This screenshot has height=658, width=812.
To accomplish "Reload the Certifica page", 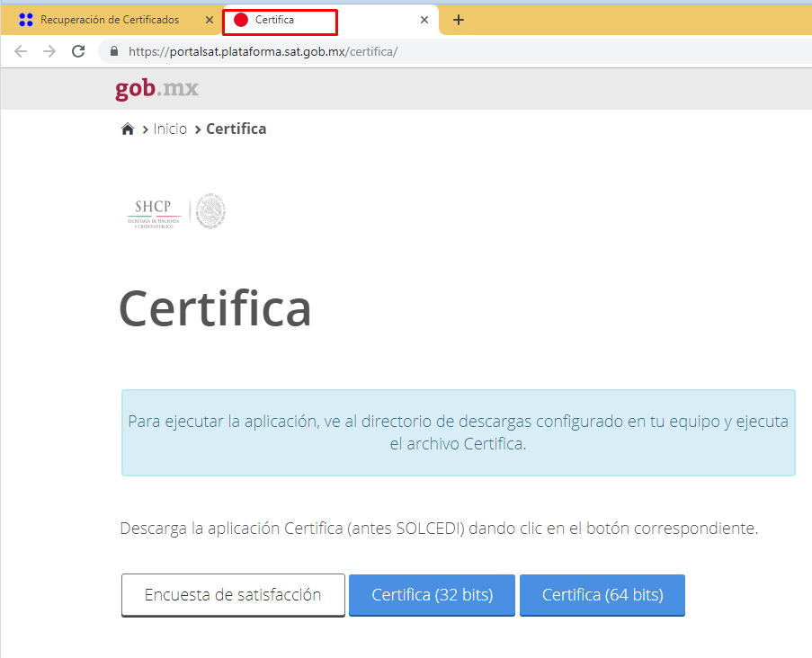I will pos(78,51).
